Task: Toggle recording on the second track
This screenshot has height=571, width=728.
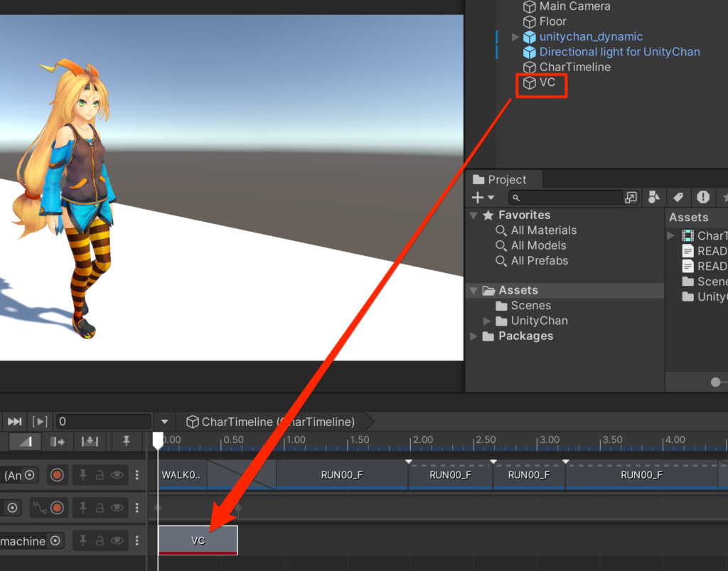Action: (x=57, y=508)
